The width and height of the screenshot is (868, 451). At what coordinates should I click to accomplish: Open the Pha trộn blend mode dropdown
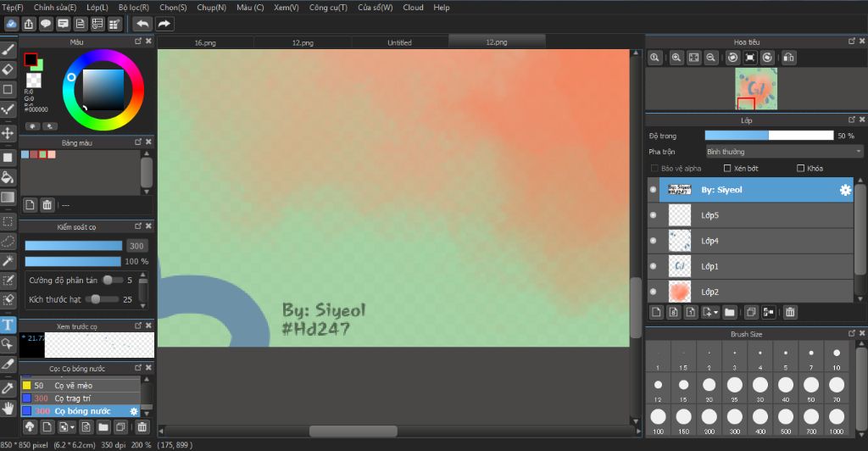(x=784, y=152)
